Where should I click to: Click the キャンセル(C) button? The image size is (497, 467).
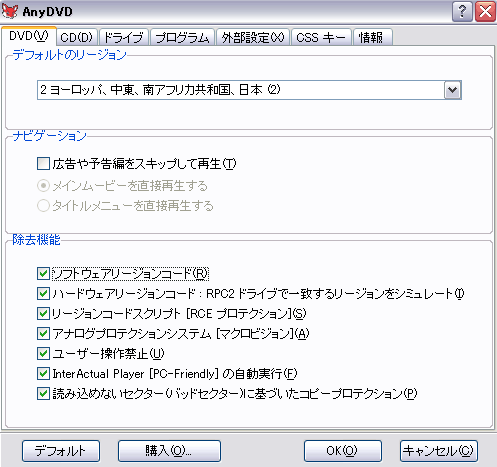(x=439, y=451)
